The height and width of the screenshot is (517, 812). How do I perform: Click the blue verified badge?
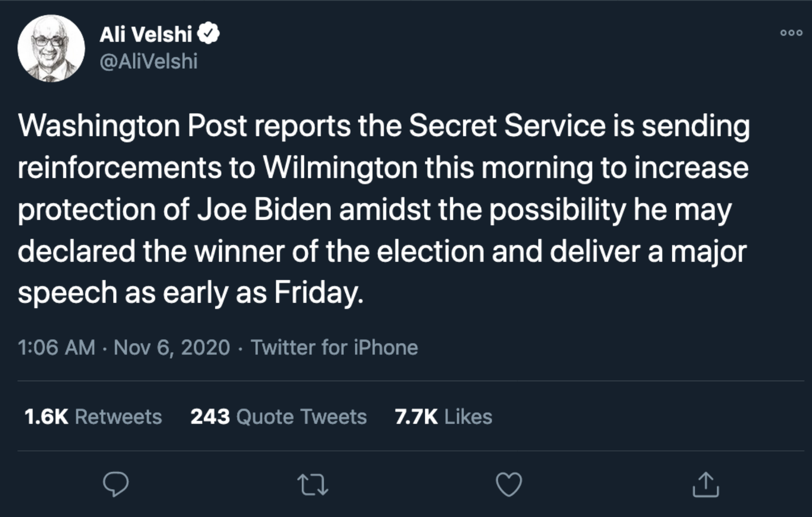pos(208,33)
